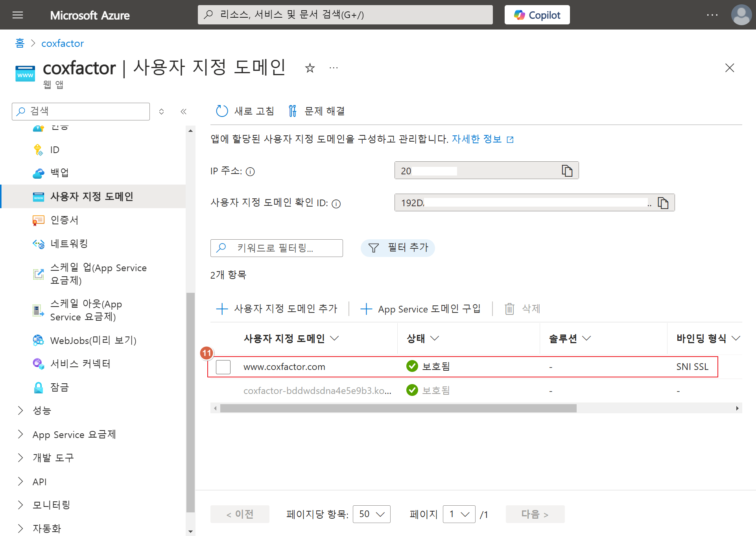Copy the domain verification ID

tap(663, 203)
